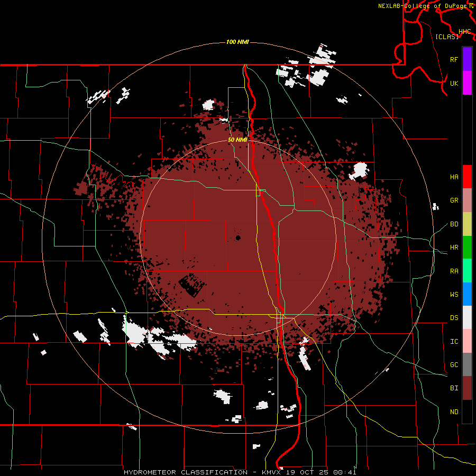Click the 'UK' legend label

coord(454,83)
